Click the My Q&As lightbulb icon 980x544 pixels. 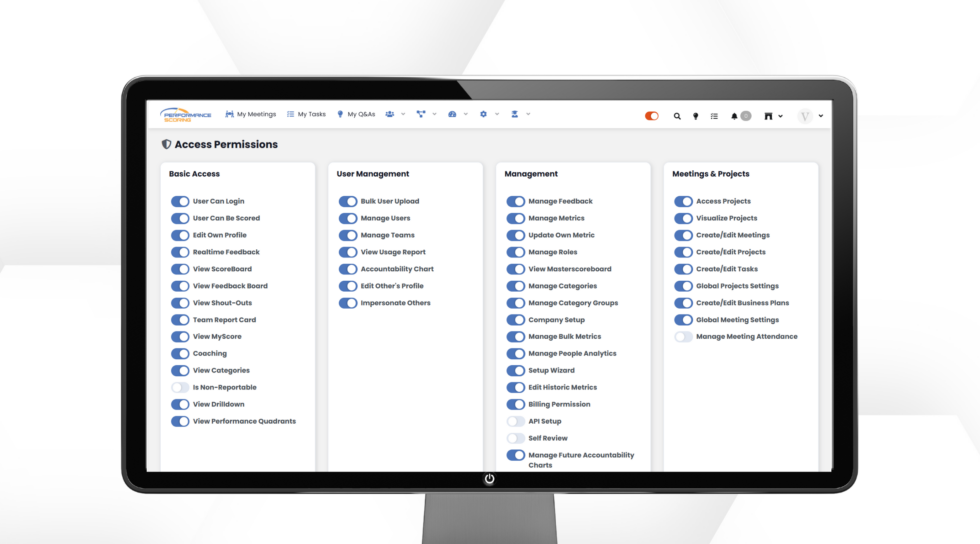pyautogui.click(x=340, y=114)
